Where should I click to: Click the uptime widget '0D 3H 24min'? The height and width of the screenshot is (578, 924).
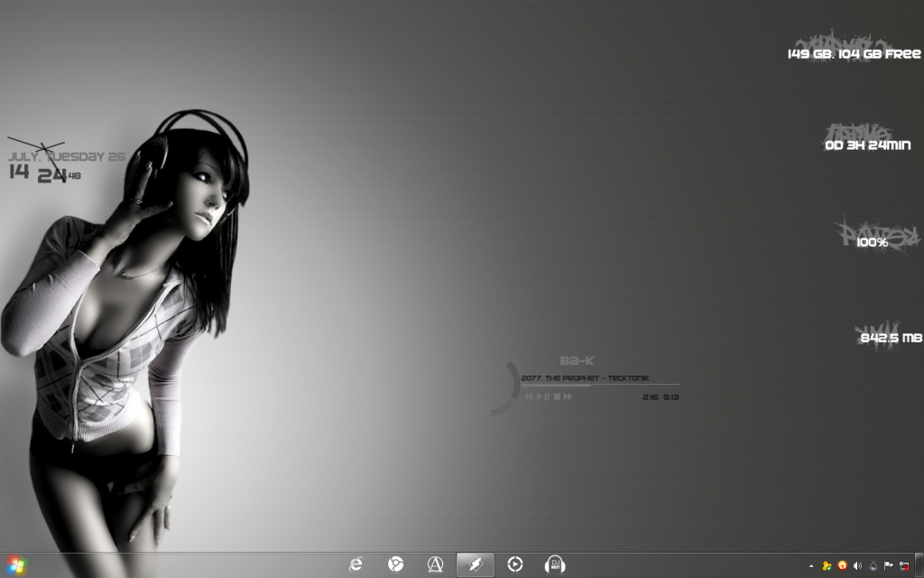(867, 145)
